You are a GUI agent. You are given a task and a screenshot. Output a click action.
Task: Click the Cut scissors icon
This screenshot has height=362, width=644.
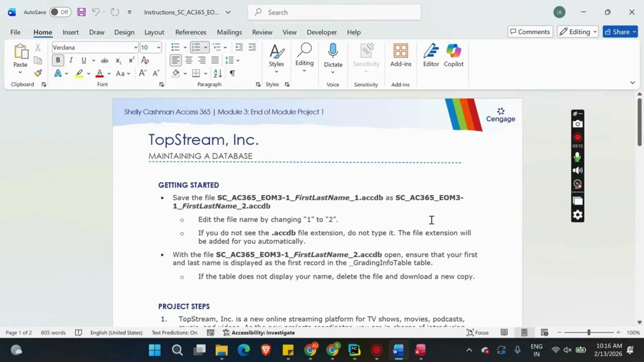(x=38, y=48)
